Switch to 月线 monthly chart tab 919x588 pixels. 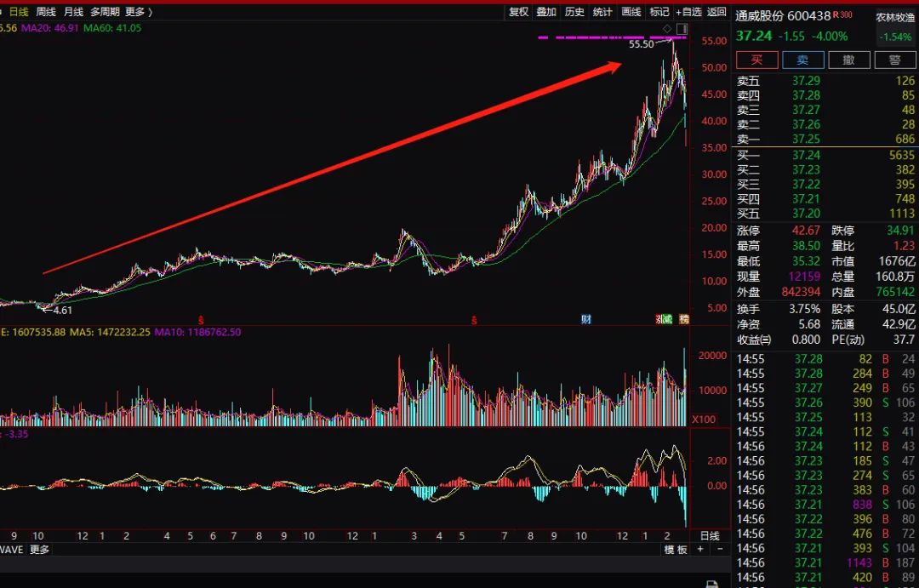(x=73, y=12)
